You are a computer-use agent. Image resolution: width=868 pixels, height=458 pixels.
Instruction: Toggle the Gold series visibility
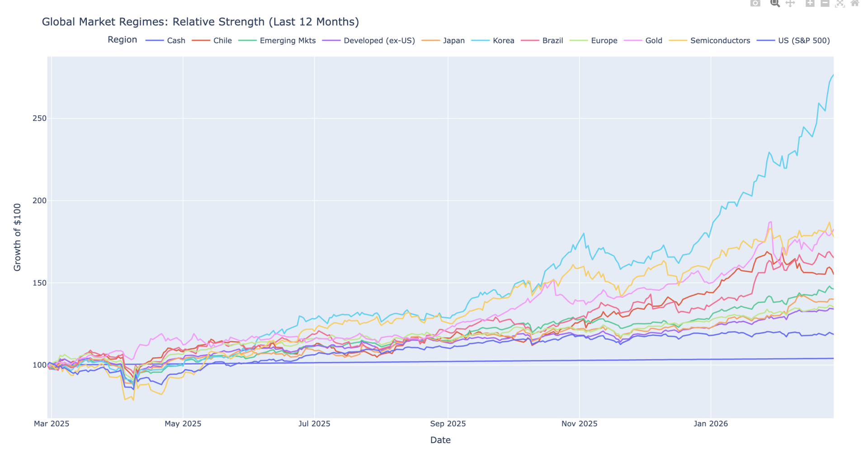pyautogui.click(x=653, y=41)
